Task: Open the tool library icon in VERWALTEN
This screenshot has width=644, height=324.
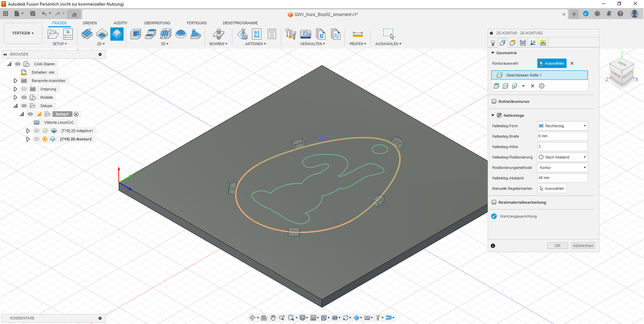Action: coord(290,34)
